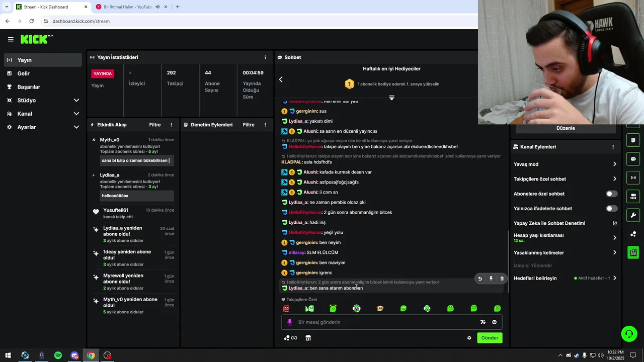644x362 pixels.
Task: Open Gelir in the sidebar
Action: point(43,73)
